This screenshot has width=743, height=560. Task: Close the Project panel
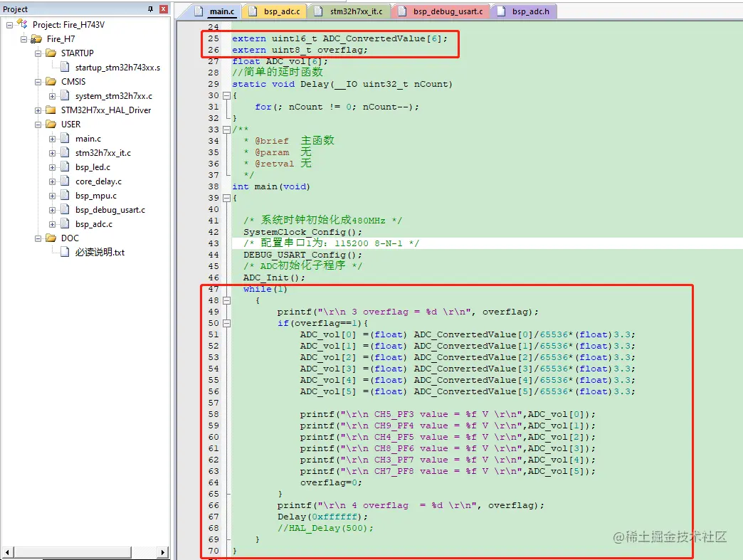click(164, 9)
